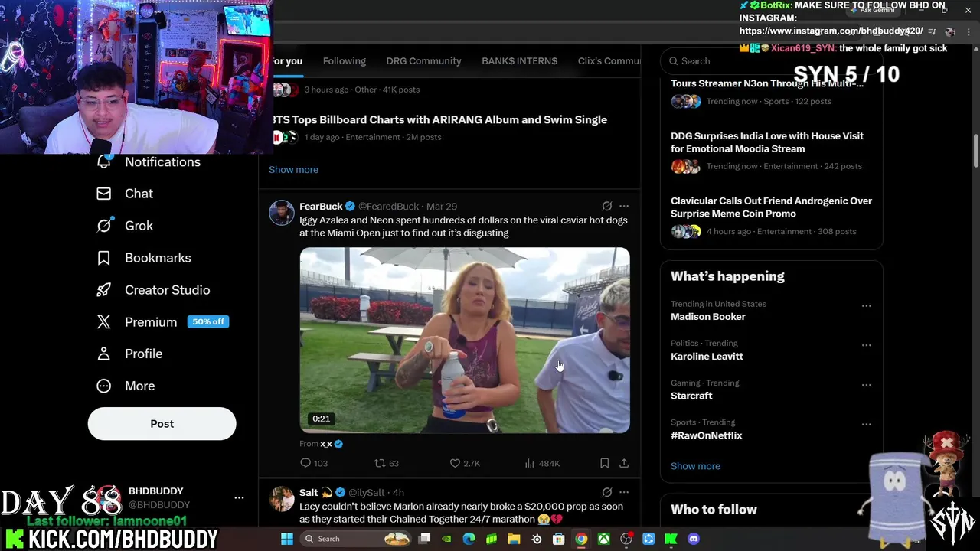Screen dimensions: 980x551
Task: Open the Chat envelope icon
Action: click(103, 194)
